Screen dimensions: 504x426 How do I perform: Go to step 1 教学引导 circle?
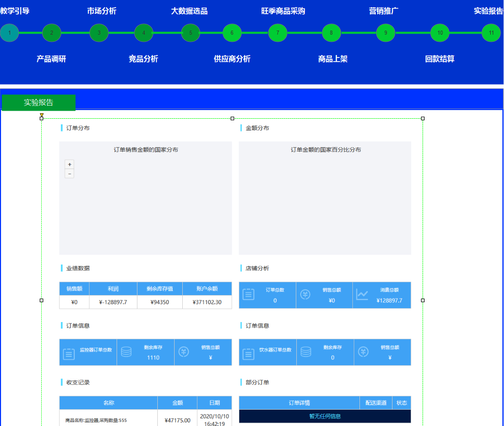[9, 33]
